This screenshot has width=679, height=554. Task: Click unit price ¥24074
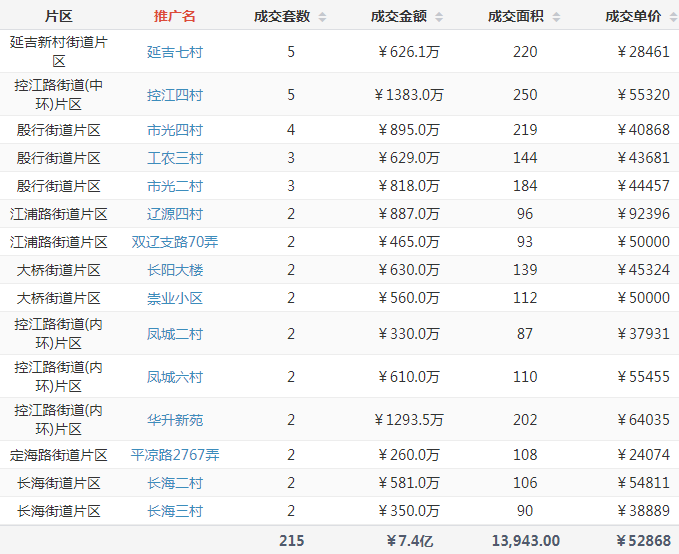click(x=643, y=455)
